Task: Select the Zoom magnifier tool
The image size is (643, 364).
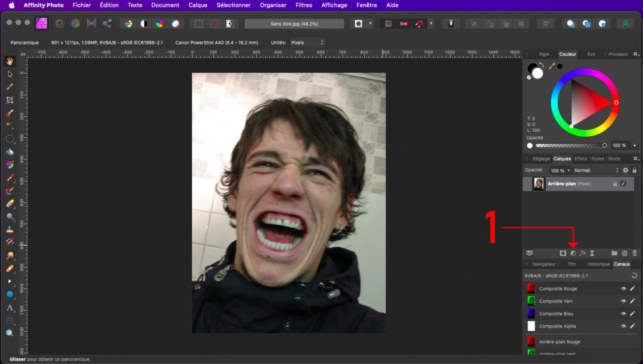Action: point(10,333)
